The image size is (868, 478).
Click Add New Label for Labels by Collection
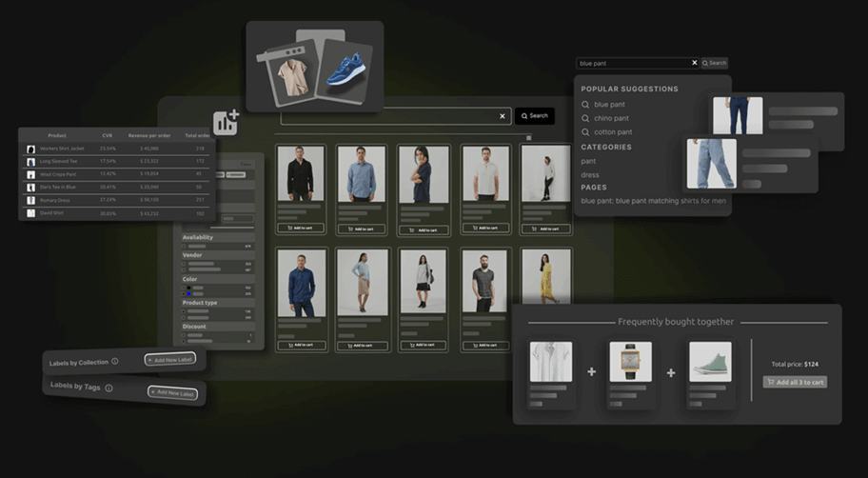(170, 359)
